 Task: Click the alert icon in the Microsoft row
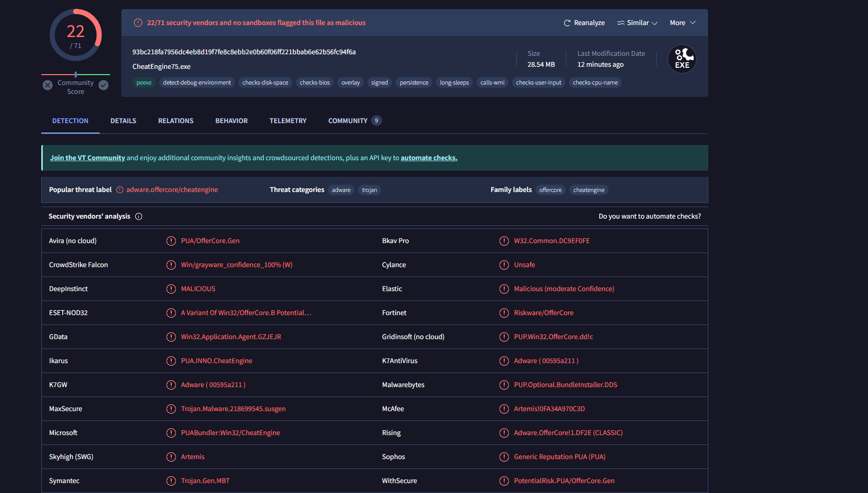(x=171, y=433)
